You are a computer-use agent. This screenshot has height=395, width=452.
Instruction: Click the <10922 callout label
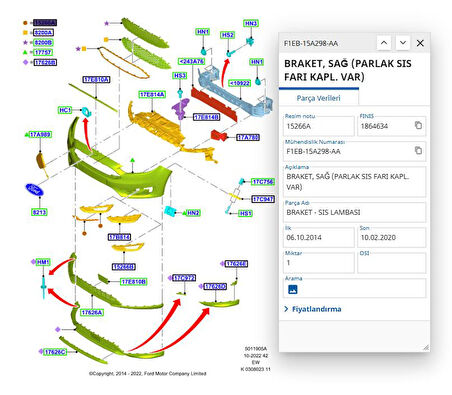tap(239, 83)
